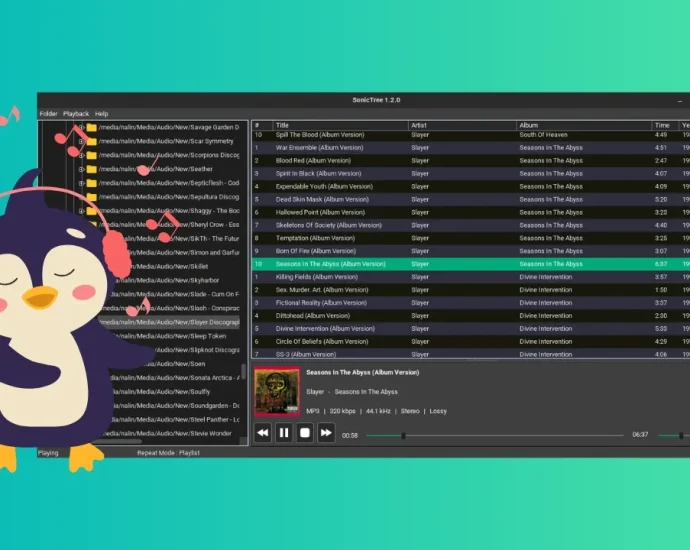Select track Sex. Murder. Art. (Album Version)
Screen dimensions: 690x550
point(471,290)
